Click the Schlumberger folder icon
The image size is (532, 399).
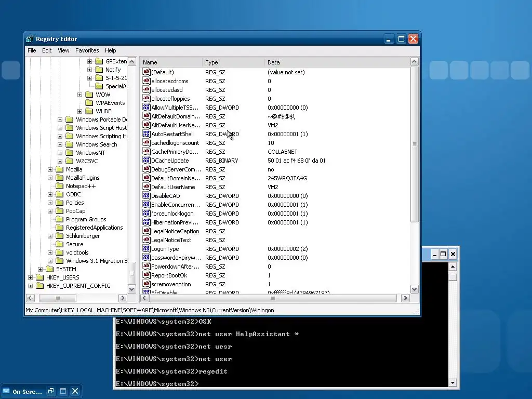(59, 236)
